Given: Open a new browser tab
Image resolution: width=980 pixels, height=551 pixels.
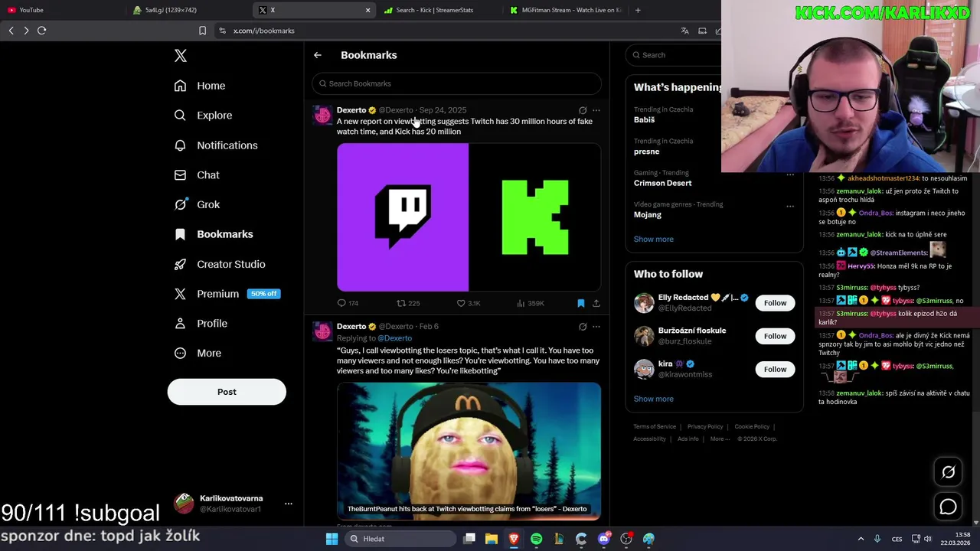Looking at the screenshot, I should [638, 10].
